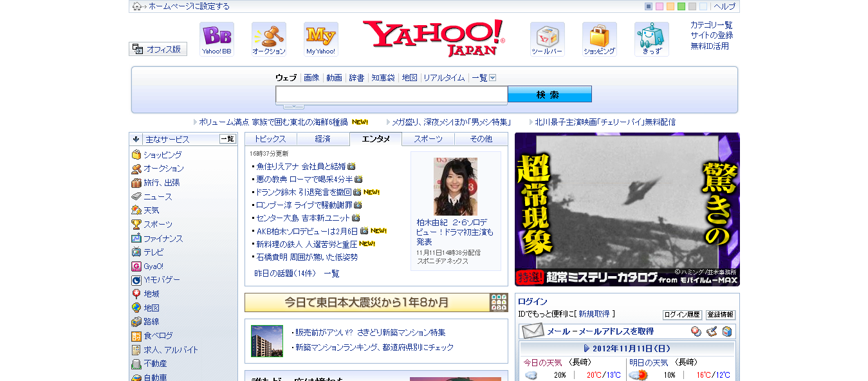Switch to the トピックス tab
This screenshot has height=381, width=868.
pos(271,139)
